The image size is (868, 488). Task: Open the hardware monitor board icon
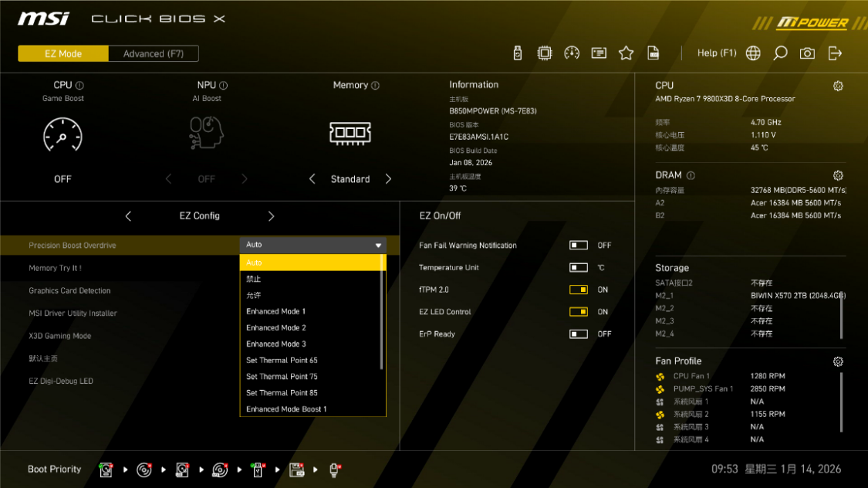[599, 53]
